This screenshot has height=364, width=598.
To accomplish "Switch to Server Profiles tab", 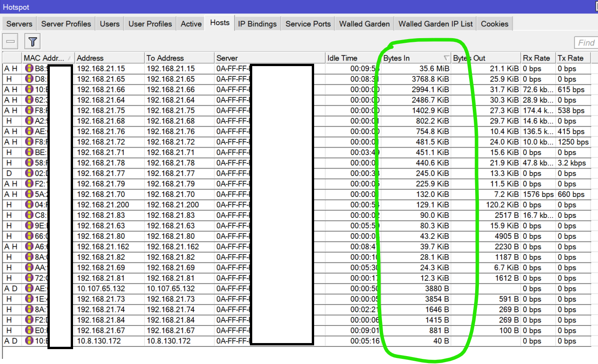I will pyautogui.click(x=66, y=24).
